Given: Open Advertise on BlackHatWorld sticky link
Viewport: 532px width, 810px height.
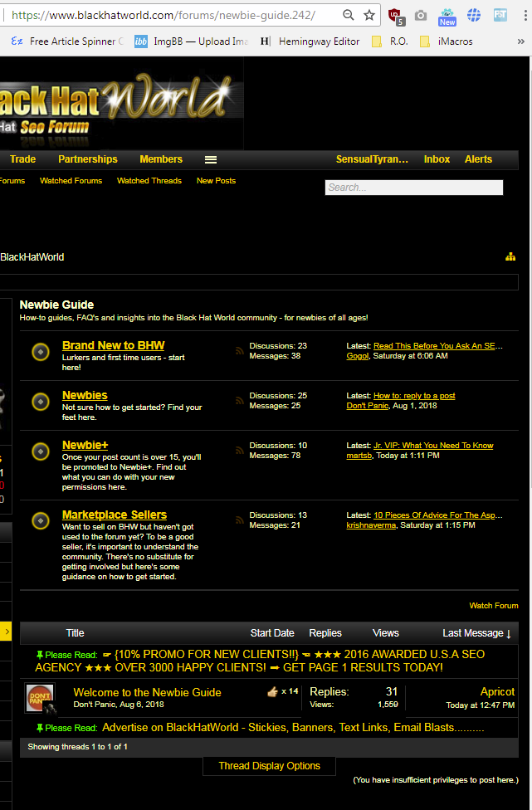Looking at the screenshot, I should point(293,727).
